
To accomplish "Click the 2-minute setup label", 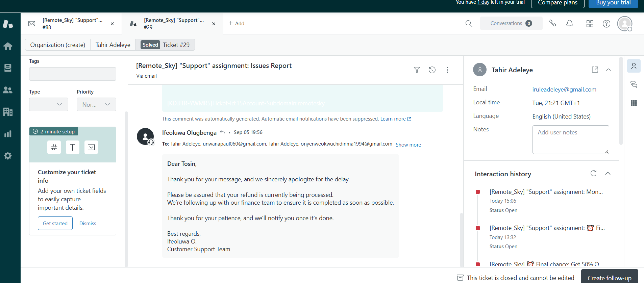I will click(54, 131).
